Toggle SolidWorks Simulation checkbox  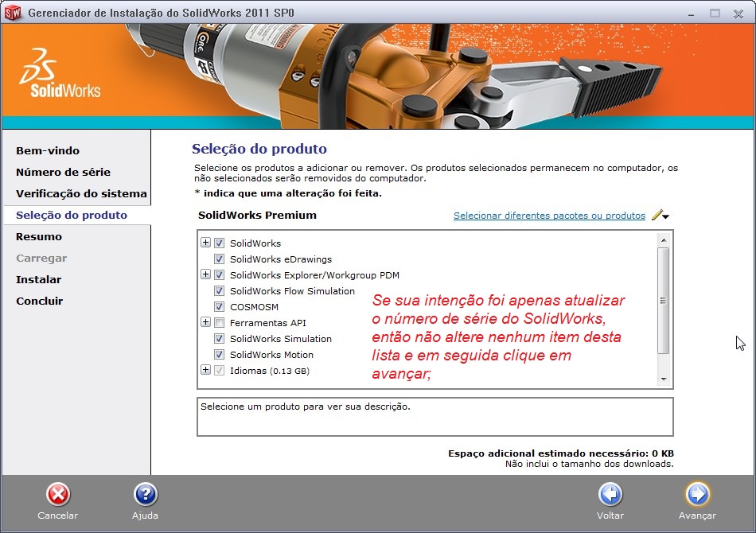(x=219, y=338)
